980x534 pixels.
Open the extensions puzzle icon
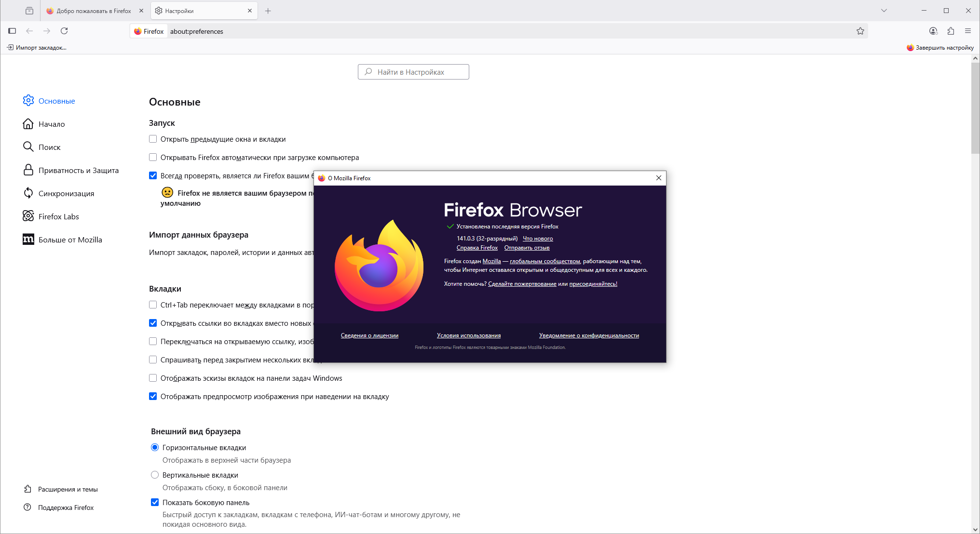pyautogui.click(x=951, y=31)
